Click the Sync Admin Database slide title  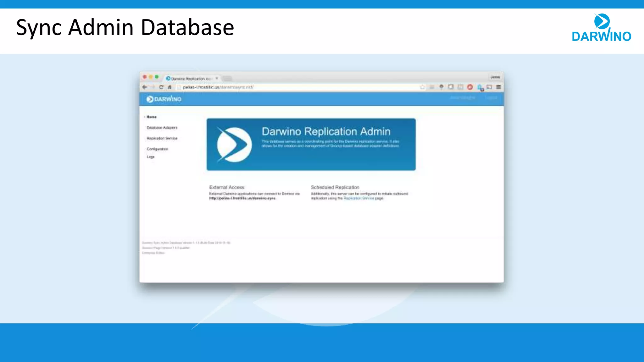click(x=125, y=28)
